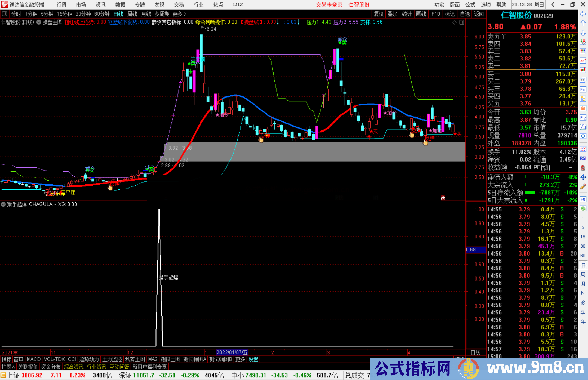
Task: Expand the 猎手起爆 indicator dropdown arrow
Action: pyautogui.click(x=3, y=204)
